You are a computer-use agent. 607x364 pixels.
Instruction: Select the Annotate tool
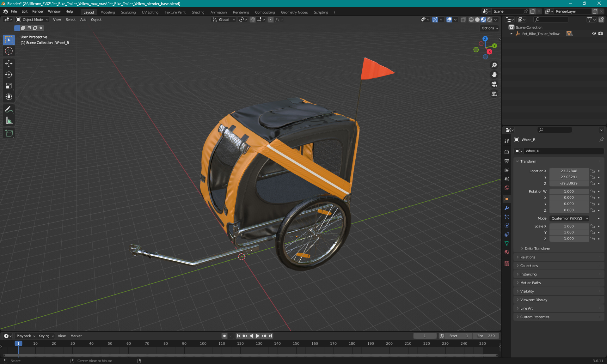coord(9,110)
